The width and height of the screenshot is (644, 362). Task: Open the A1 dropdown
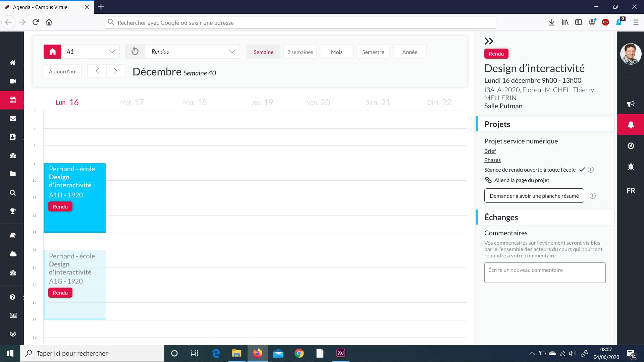[91, 52]
